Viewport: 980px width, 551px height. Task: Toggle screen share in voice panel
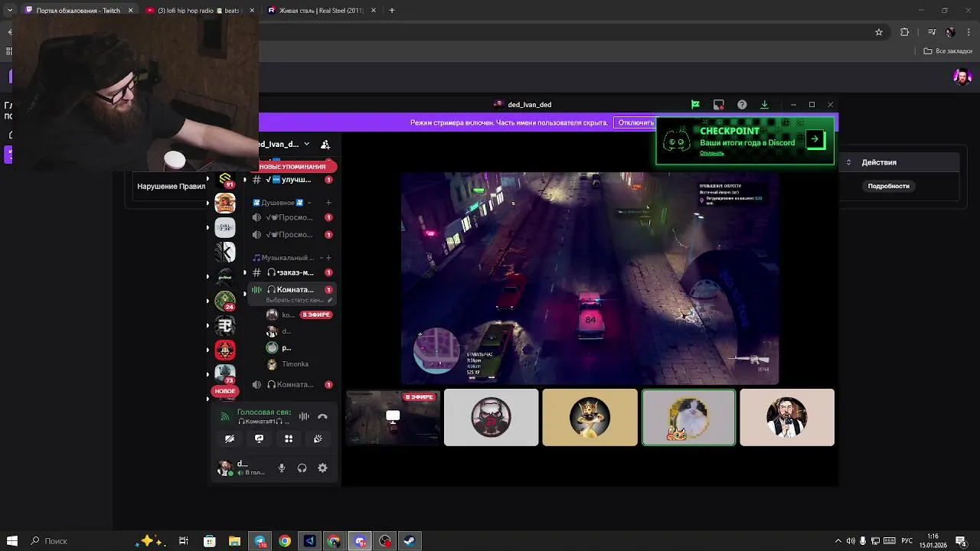[259, 439]
